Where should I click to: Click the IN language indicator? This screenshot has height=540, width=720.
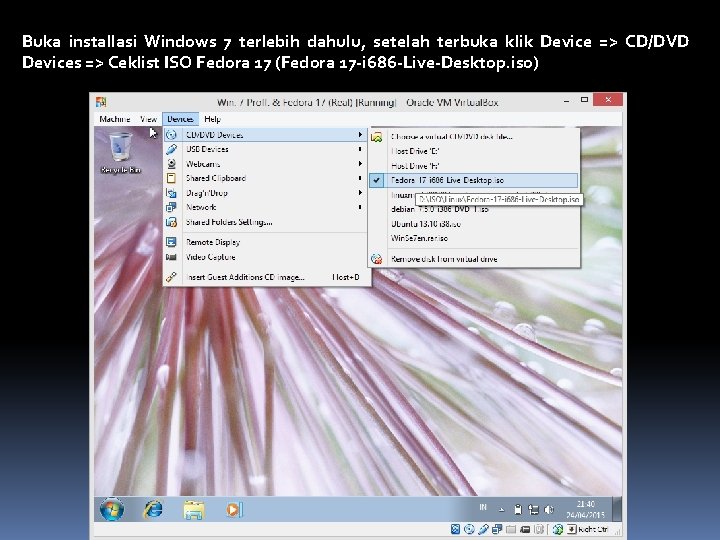(483, 507)
